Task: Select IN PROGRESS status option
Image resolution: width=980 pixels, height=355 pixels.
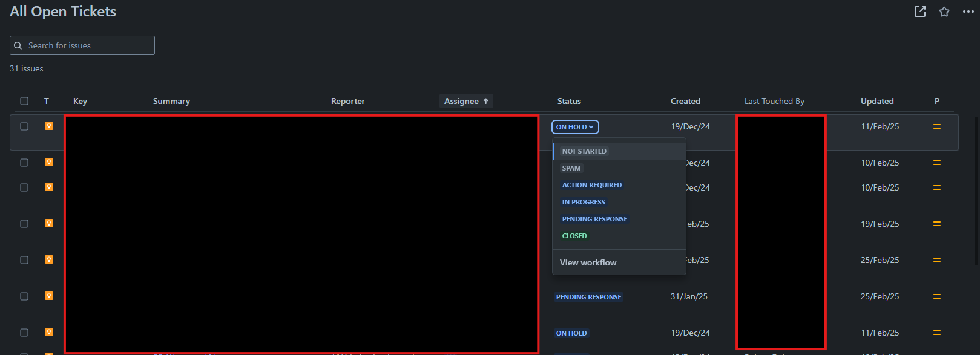Action: click(619, 202)
